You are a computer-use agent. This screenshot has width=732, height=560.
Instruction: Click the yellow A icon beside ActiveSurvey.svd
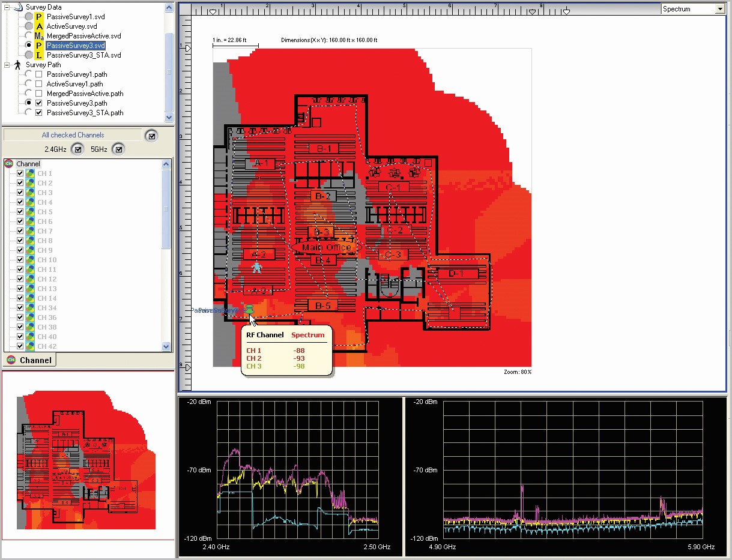[x=39, y=26]
